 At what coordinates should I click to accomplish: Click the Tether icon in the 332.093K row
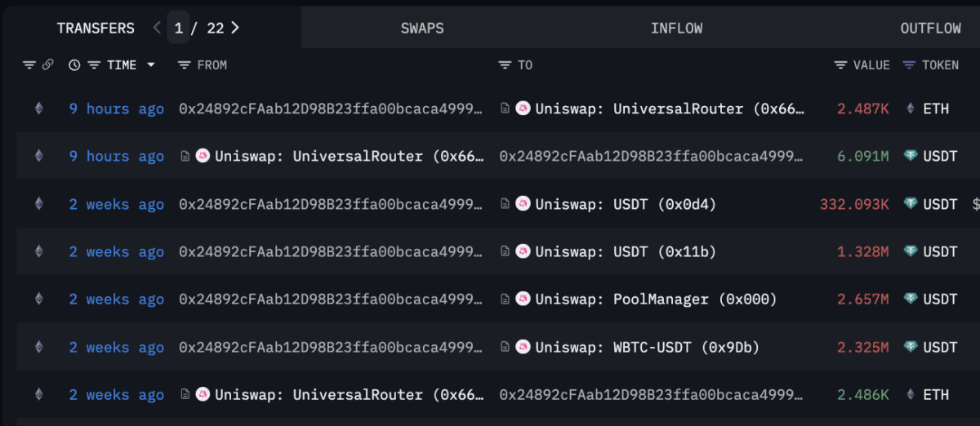911,204
